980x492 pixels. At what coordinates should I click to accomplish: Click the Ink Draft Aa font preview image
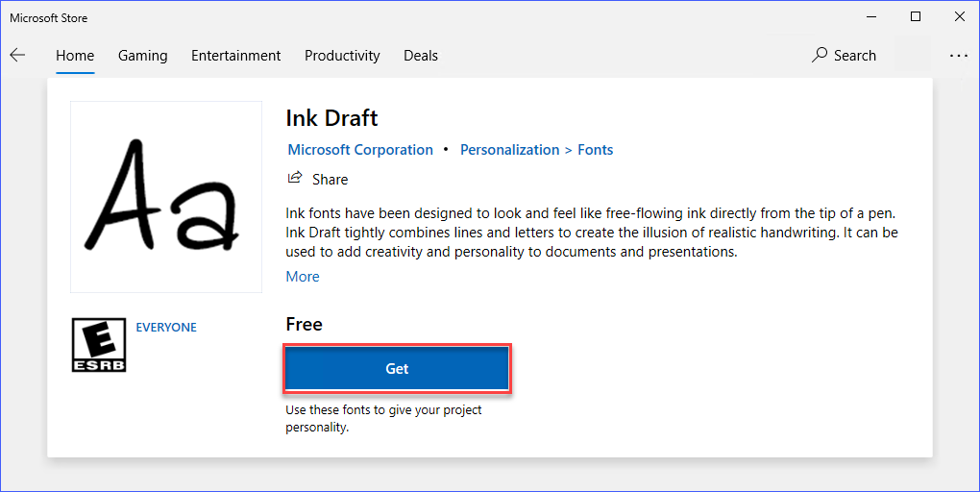(x=166, y=197)
